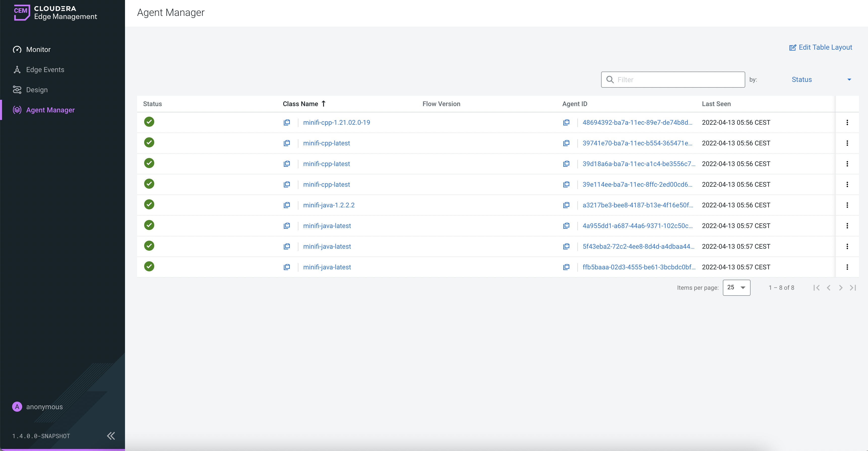This screenshot has width=868, height=451.
Task: Copy agent ID starting with ffb5baaa
Action: pos(566,267)
